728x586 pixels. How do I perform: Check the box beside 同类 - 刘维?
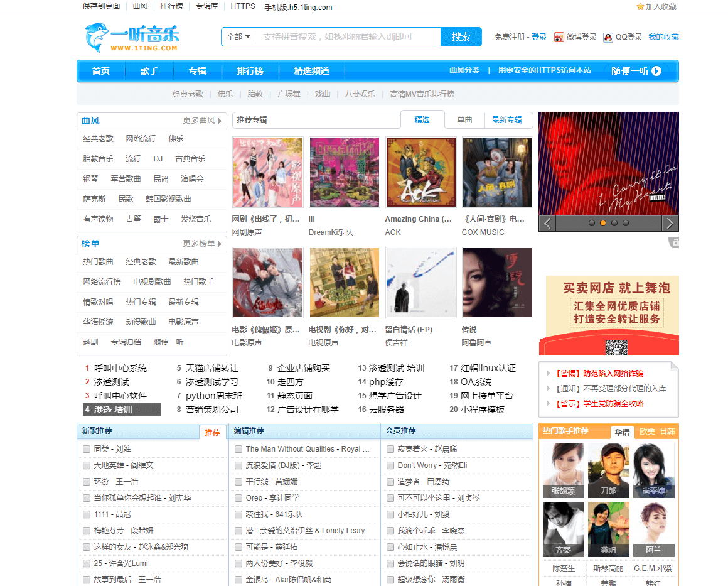86,449
